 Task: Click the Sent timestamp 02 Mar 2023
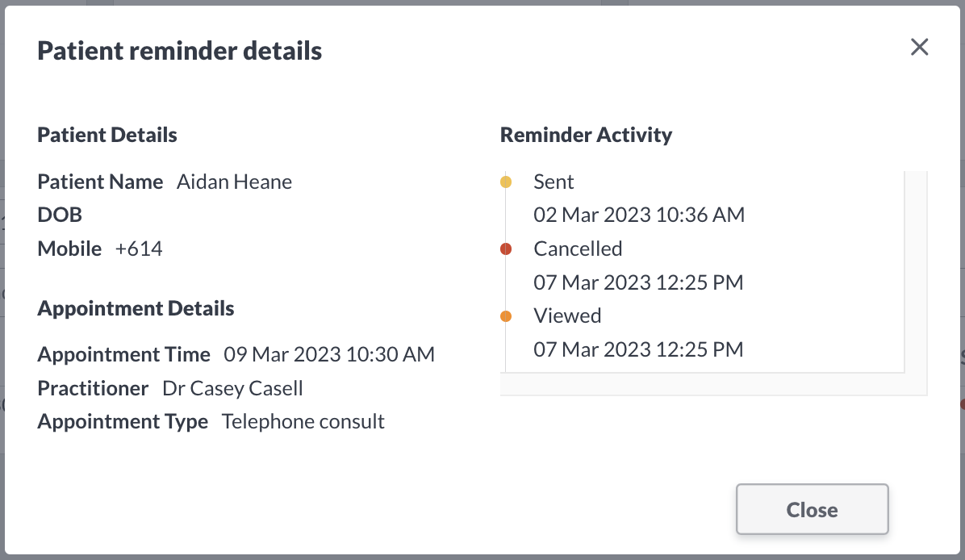(x=639, y=215)
